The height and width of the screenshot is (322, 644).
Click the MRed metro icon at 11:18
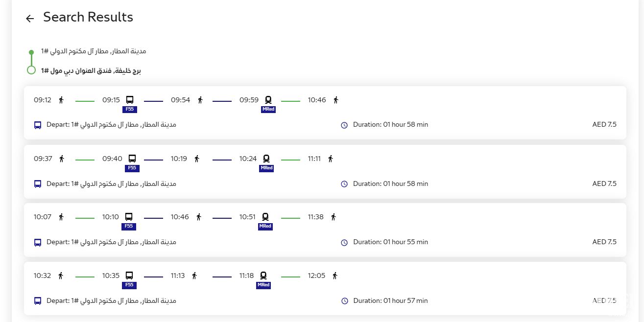click(263, 276)
